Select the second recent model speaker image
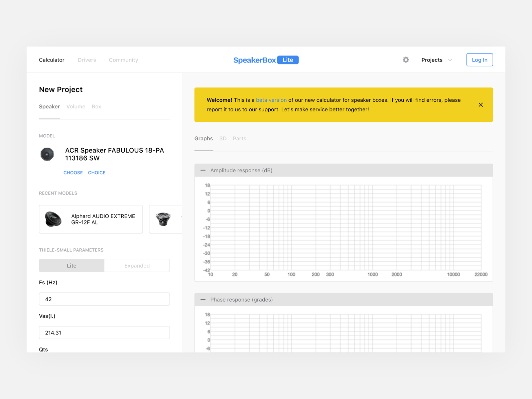 [163, 219]
